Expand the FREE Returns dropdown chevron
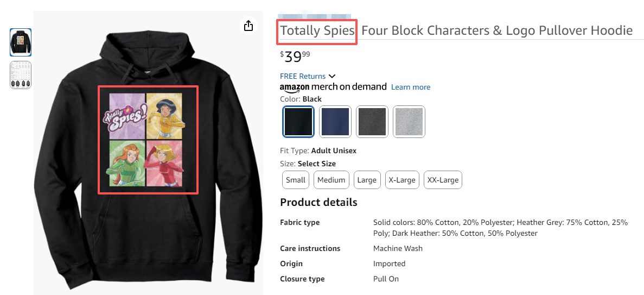Screen dimensions: 644x295 (332, 76)
